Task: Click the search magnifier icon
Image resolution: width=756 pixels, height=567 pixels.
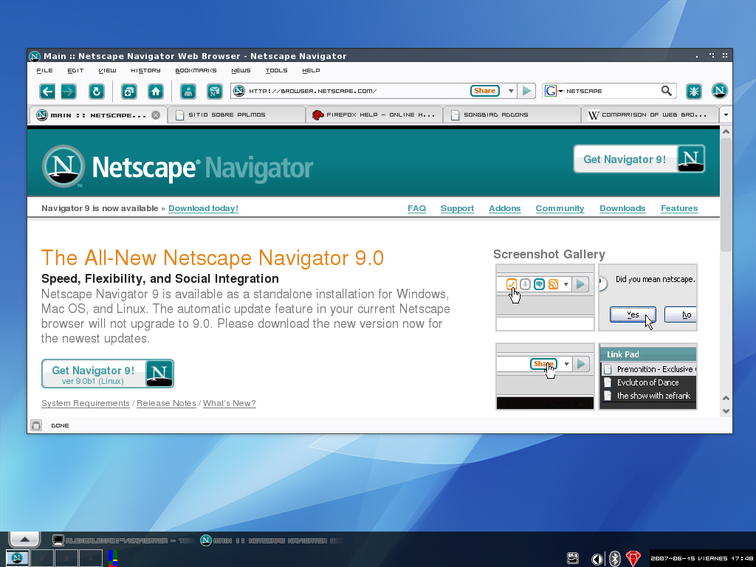Action: (666, 91)
